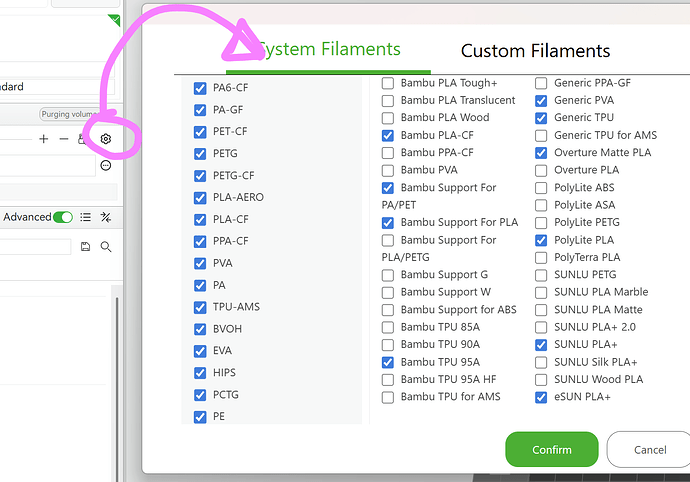This screenshot has height=482, width=690.
Task: Save the preset with disk icon
Action: pos(85,247)
